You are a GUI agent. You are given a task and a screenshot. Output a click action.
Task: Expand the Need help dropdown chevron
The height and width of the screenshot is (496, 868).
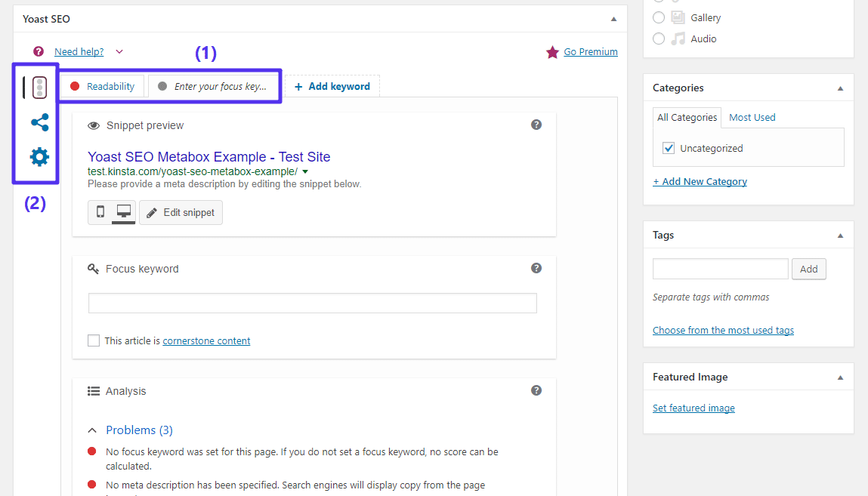click(x=119, y=51)
